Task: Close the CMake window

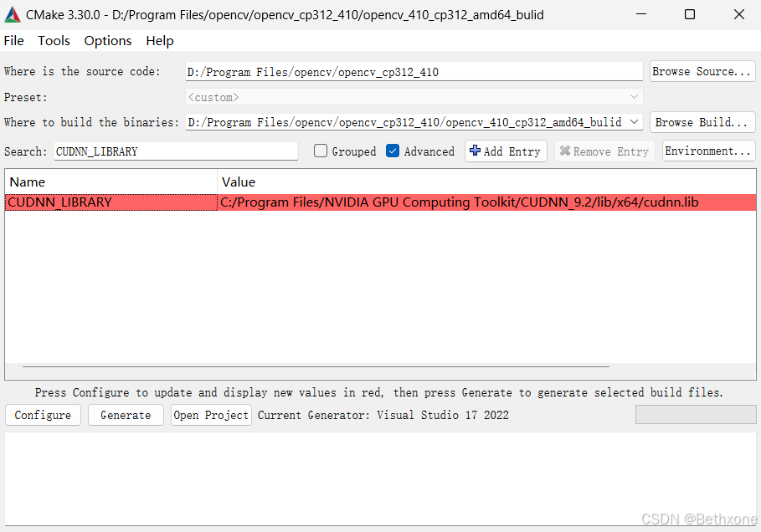Action: tap(738, 14)
